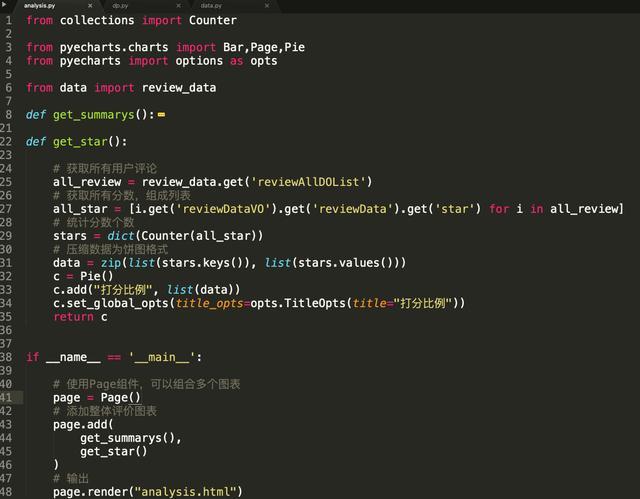Screen dimensions: 640x499
Task: Click 'Page()' on line 41
Action: 120,397
